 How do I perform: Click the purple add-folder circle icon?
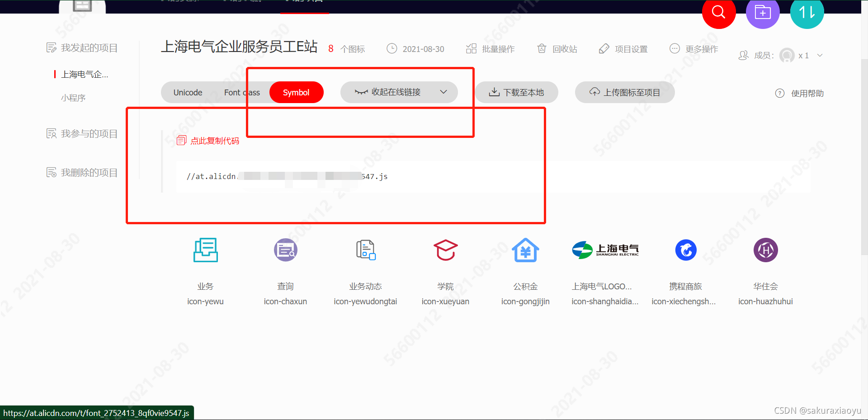[763, 12]
